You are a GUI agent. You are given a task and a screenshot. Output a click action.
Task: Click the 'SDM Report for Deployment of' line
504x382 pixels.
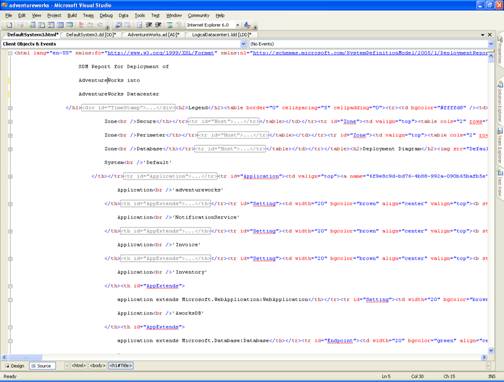coord(124,67)
